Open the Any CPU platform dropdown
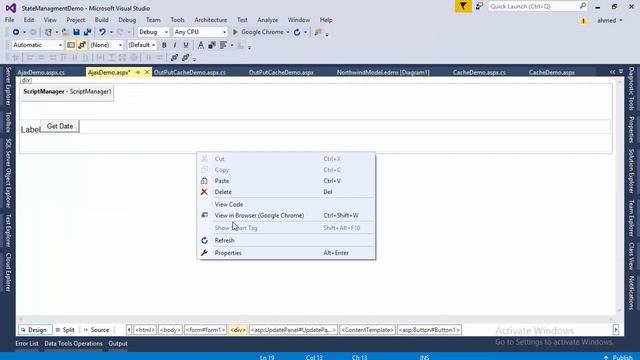640x360 pixels. pos(200,32)
